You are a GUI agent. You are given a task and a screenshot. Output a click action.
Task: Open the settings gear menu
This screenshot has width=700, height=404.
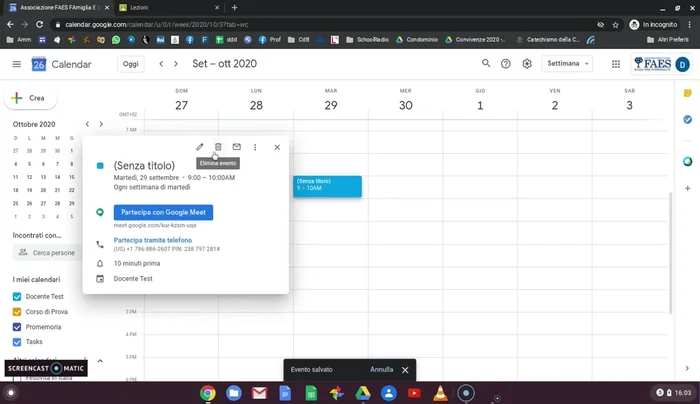(527, 64)
